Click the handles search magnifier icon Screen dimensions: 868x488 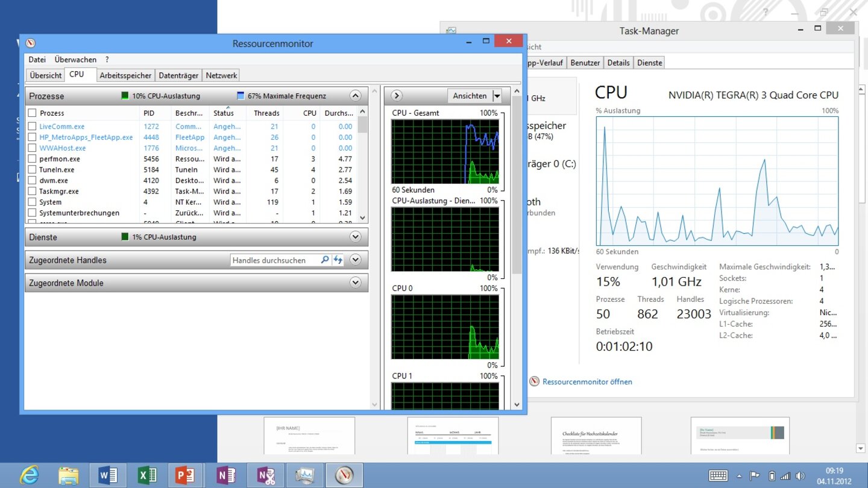pyautogui.click(x=325, y=260)
